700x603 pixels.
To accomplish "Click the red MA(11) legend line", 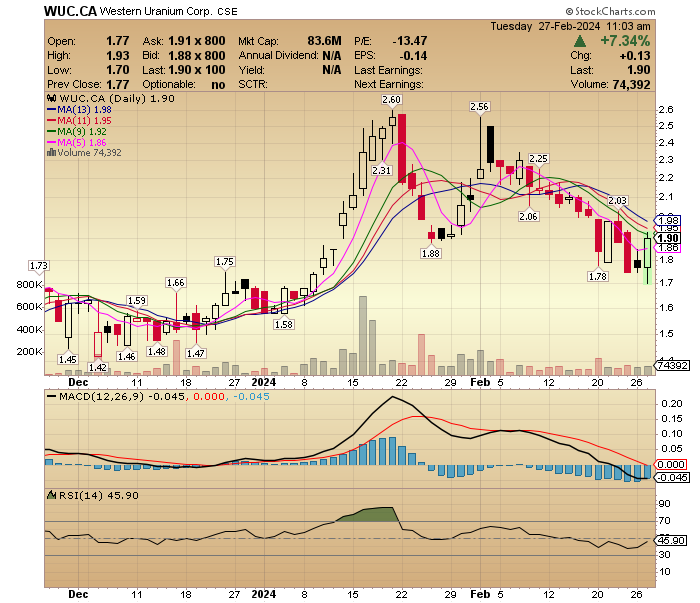I will click(x=51, y=121).
